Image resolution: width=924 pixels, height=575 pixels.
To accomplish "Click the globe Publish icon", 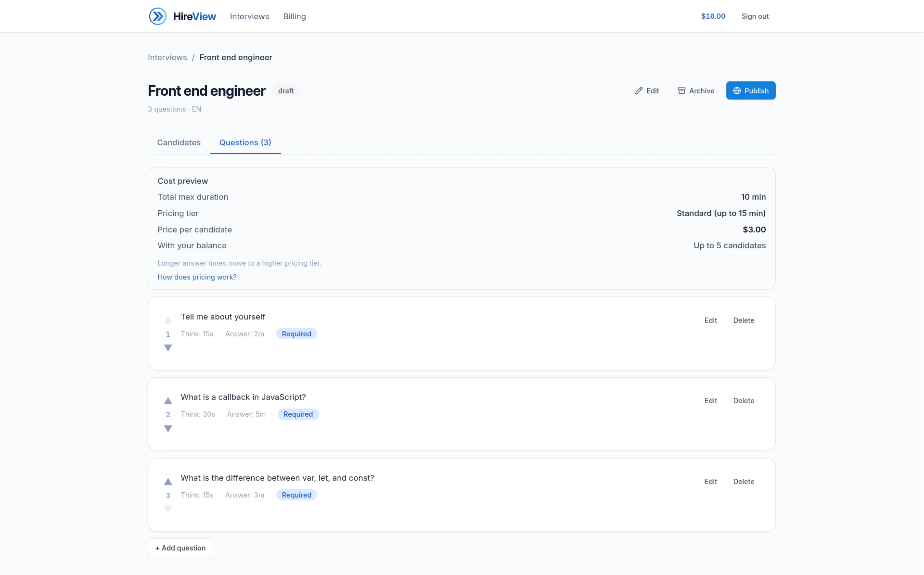I will click(x=737, y=91).
